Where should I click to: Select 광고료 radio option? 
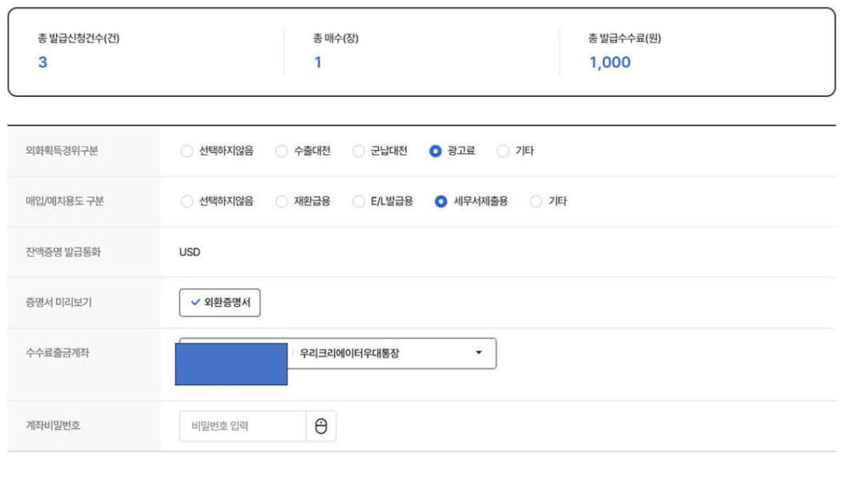pyautogui.click(x=436, y=151)
